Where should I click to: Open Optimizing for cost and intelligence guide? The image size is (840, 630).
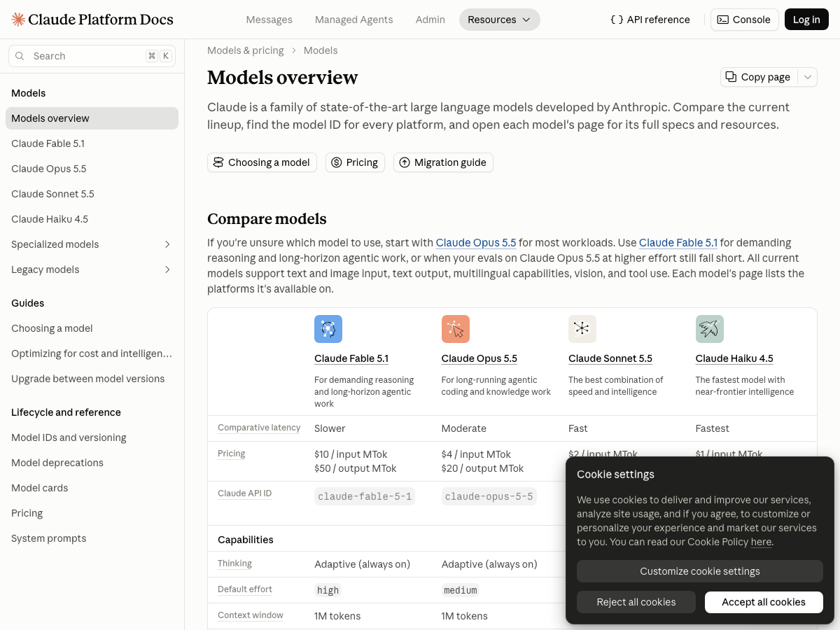pos(92,353)
